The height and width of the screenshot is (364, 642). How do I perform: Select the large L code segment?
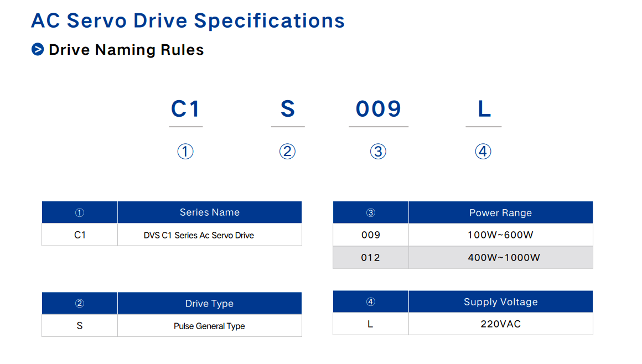[484, 109]
